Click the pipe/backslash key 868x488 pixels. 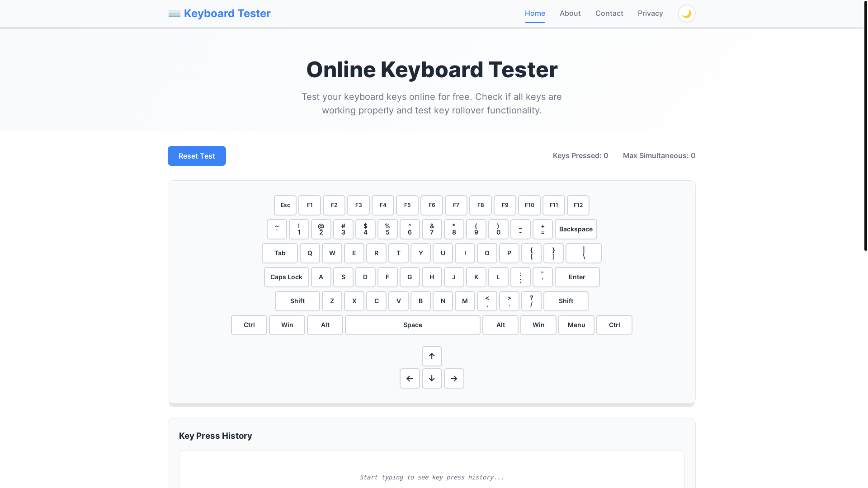(584, 253)
